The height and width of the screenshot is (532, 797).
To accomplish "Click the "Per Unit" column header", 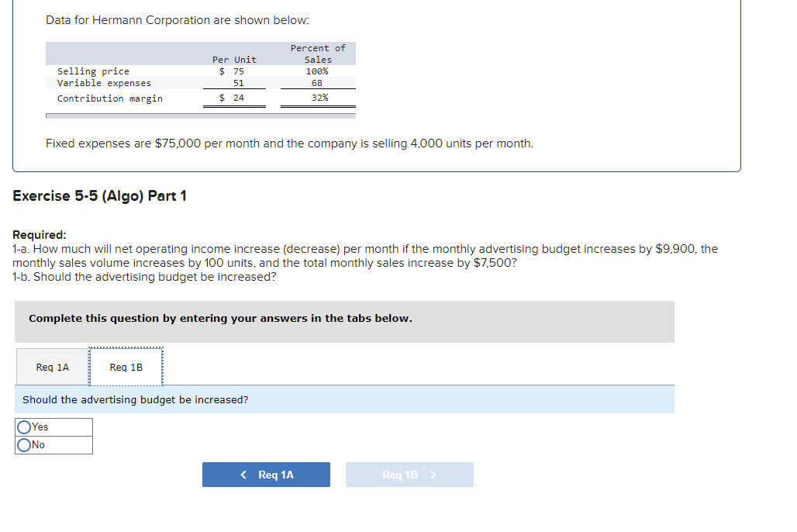I will pos(234,59).
